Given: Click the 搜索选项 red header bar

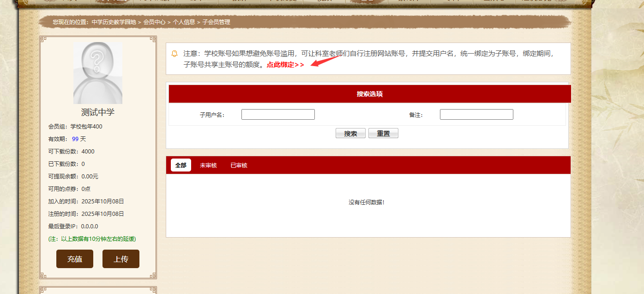Looking at the screenshot, I should pyautogui.click(x=369, y=94).
